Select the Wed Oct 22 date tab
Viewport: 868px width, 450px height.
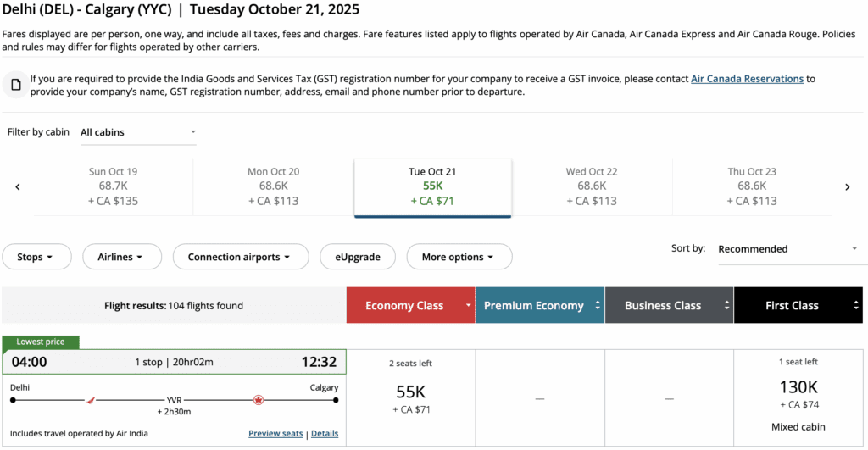click(591, 187)
